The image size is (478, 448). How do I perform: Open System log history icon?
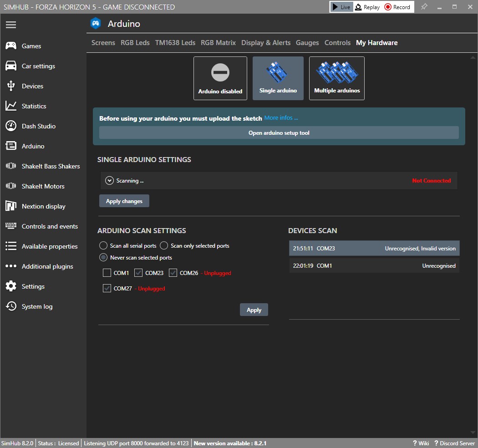pyautogui.click(x=11, y=306)
